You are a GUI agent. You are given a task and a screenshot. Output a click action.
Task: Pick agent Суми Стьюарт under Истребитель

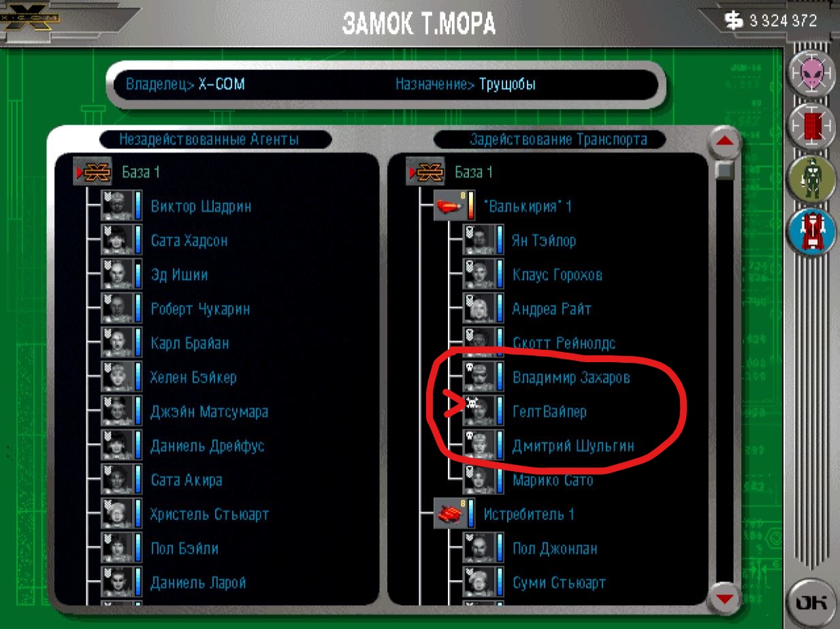pyautogui.click(x=559, y=583)
